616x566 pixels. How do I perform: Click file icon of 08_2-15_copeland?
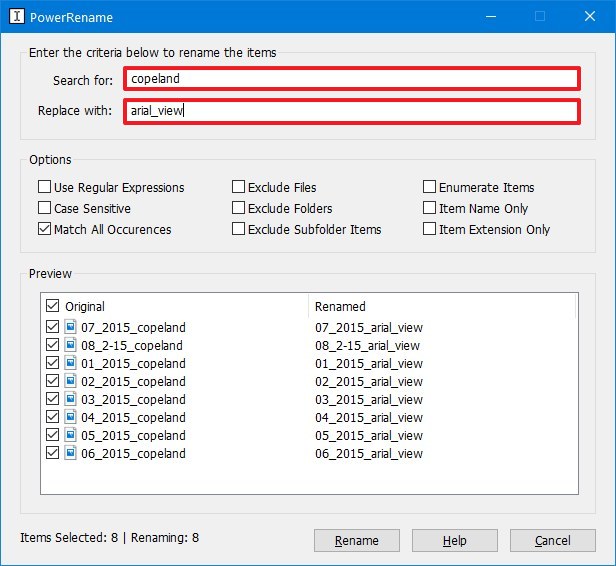(70, 345)
